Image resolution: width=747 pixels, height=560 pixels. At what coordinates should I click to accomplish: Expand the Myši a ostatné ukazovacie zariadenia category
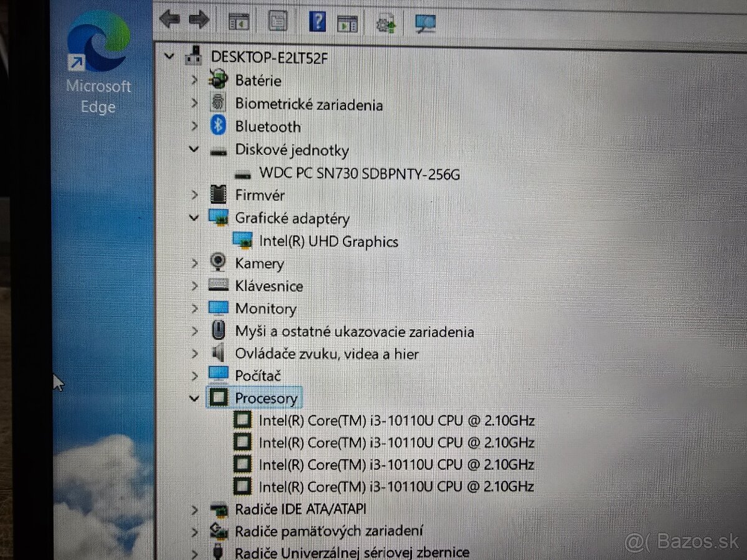click(x=194, y=331)
